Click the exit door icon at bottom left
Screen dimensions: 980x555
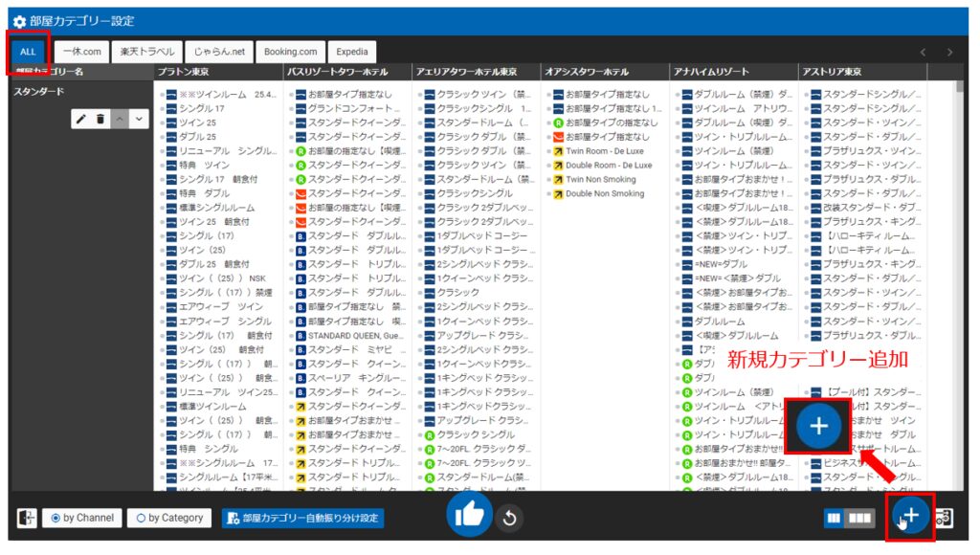(x=27, y=518)
